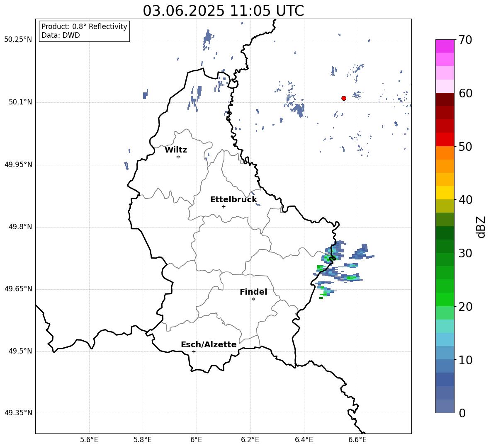Pick the bright green segment above 20
The height and width of the screenshot is (448, 491).
point(445,299)
